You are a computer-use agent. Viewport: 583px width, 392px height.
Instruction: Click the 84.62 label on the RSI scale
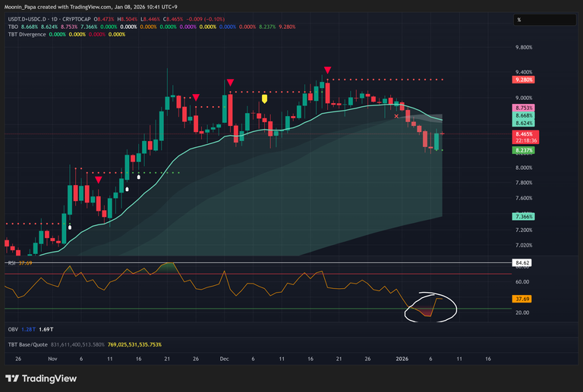pos(522,263)
